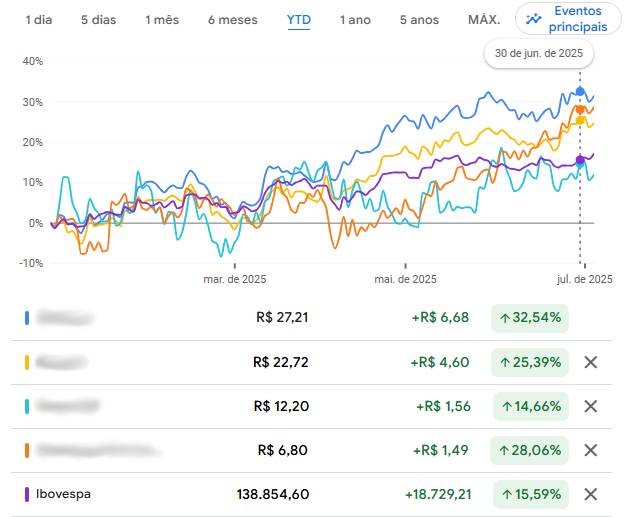Open the Ibovespa index link
Image resolution: width=629 pixels, height=517 pixels.
pyautogui.click(x=63, y=494)
